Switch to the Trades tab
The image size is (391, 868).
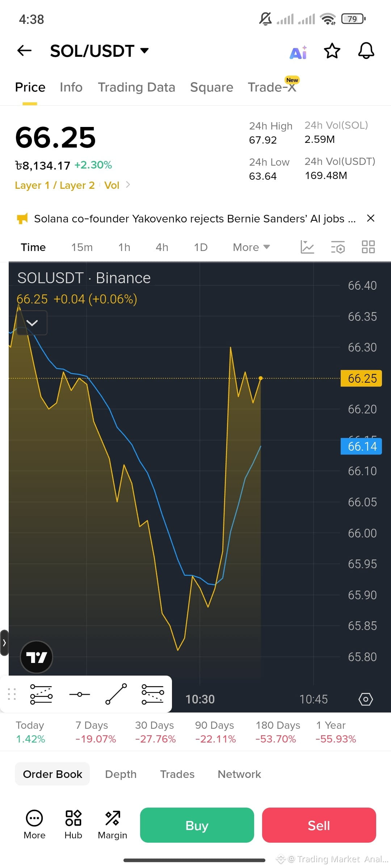point(177,774)
